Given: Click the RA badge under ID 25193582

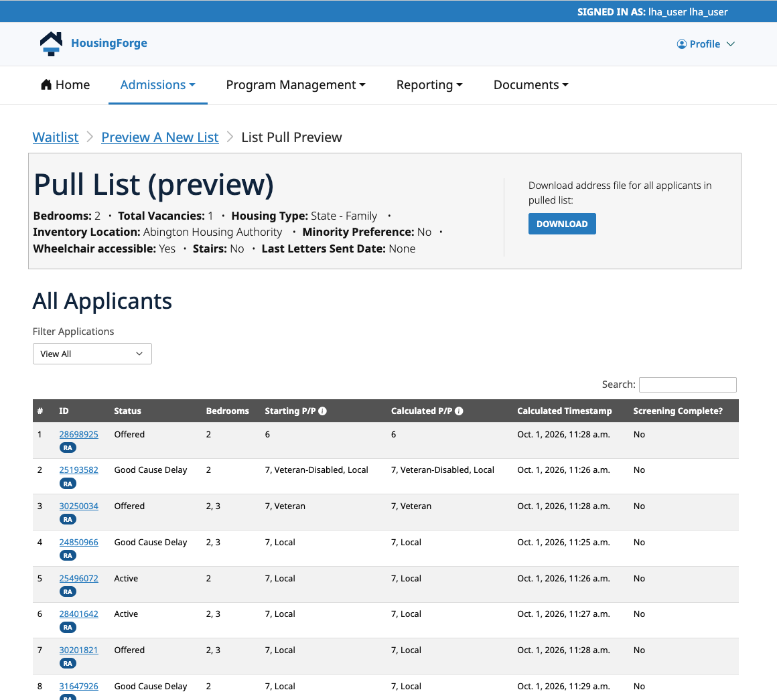Looking at the screenshot, I should pos(68,484).
